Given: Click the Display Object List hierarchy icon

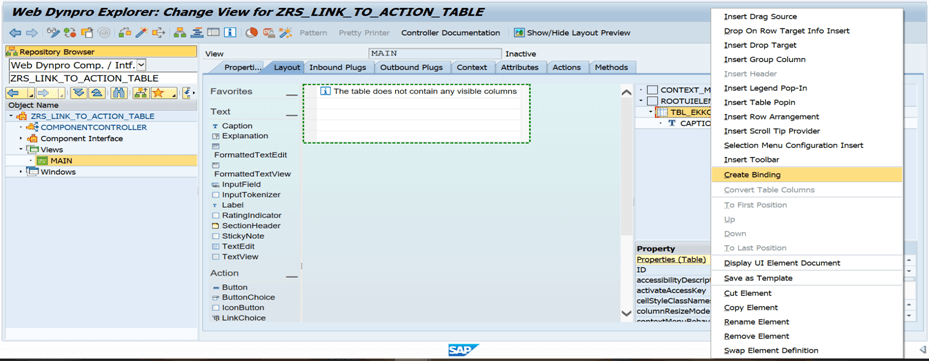Looking at the screenshot, I should (x=180, y=33).
